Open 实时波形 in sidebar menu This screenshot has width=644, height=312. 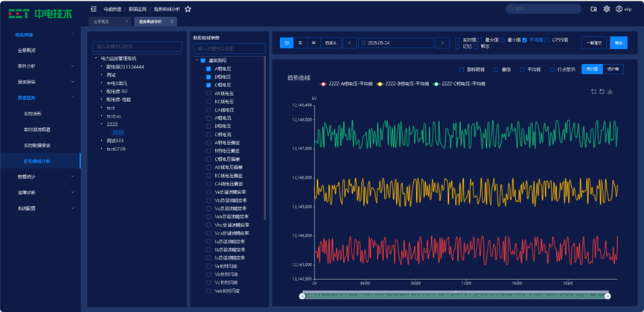(x=34, y=113)
